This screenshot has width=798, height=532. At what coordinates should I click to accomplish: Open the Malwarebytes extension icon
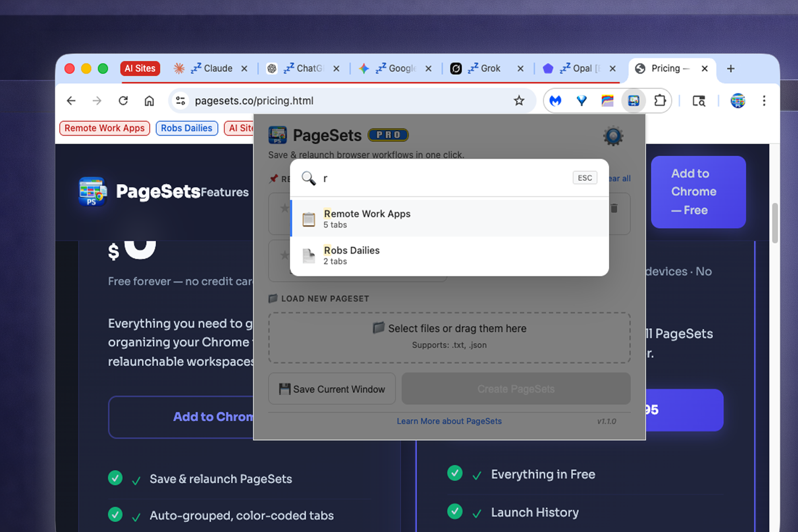click(x=556, y=101)
